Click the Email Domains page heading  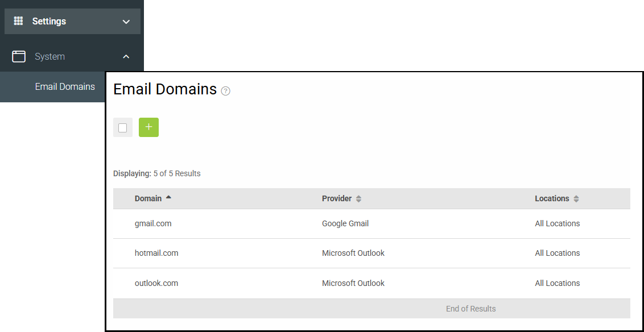(165, 89)
